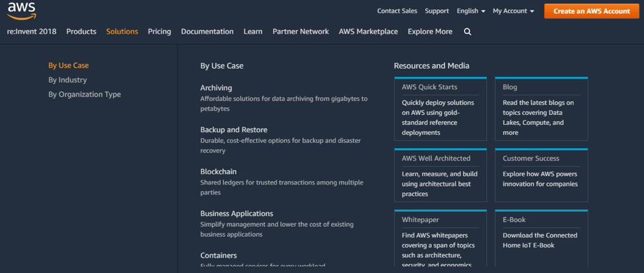Open the search magnifier icon
Viewport: 644px width, 273px height.
pyautogui.click(x=468, y=32)
